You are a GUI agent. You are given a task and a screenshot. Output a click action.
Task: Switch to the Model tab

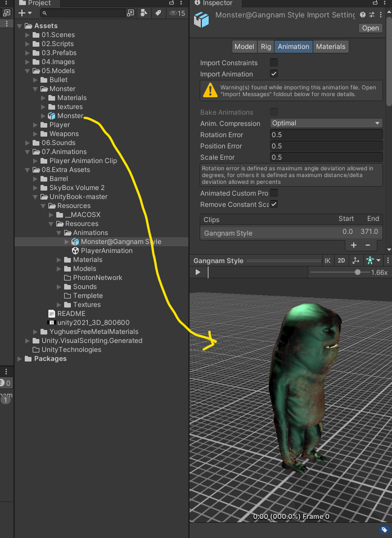pyautogui.click(x=245, y=47)
